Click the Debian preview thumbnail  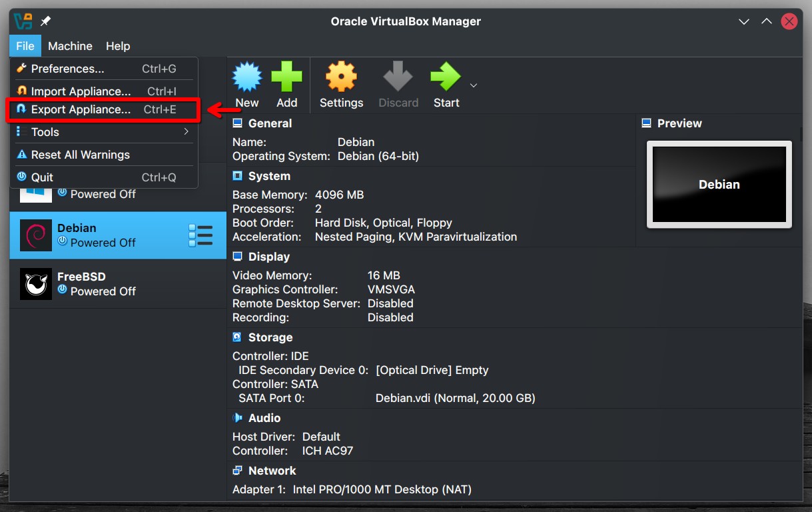pyautogui.click(x=719, y=185)
